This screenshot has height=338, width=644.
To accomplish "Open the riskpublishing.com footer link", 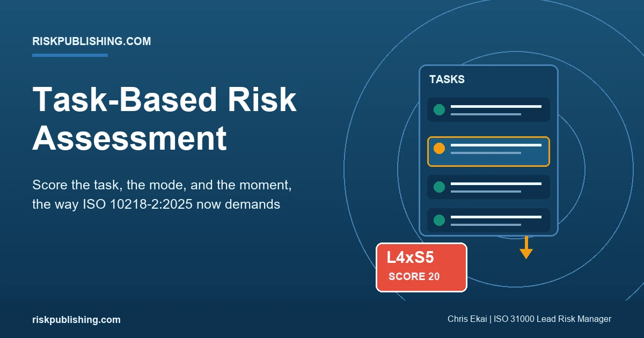I will [76, 320].
